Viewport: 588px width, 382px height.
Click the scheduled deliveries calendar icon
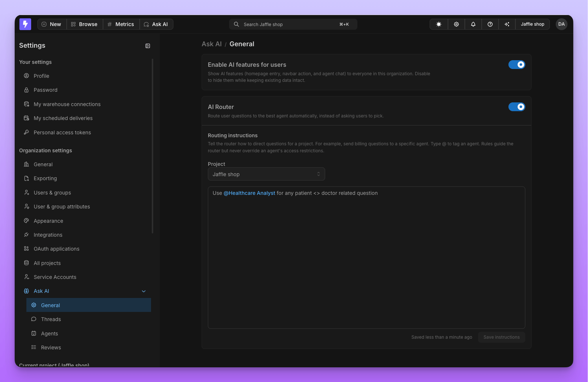26,118
